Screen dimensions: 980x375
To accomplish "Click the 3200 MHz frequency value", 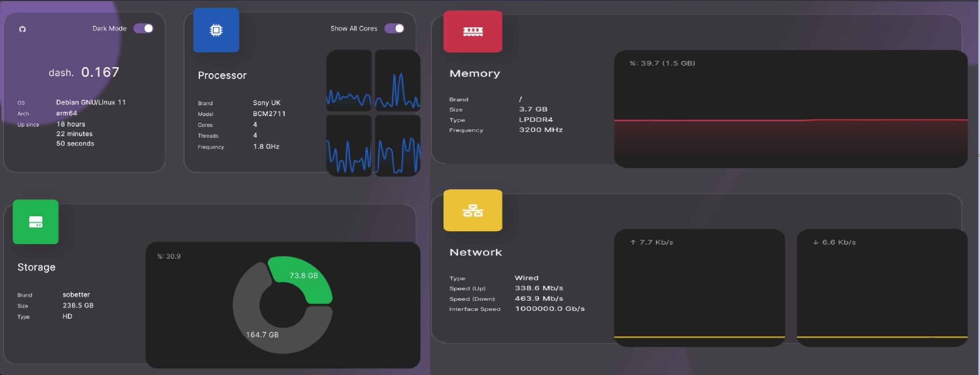I will point(541,130).
